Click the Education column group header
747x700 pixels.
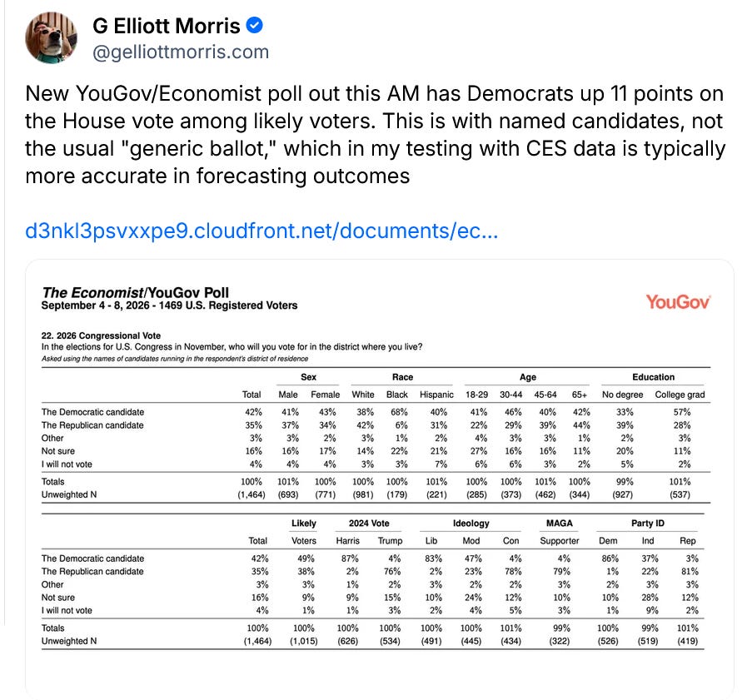[653, 377]
